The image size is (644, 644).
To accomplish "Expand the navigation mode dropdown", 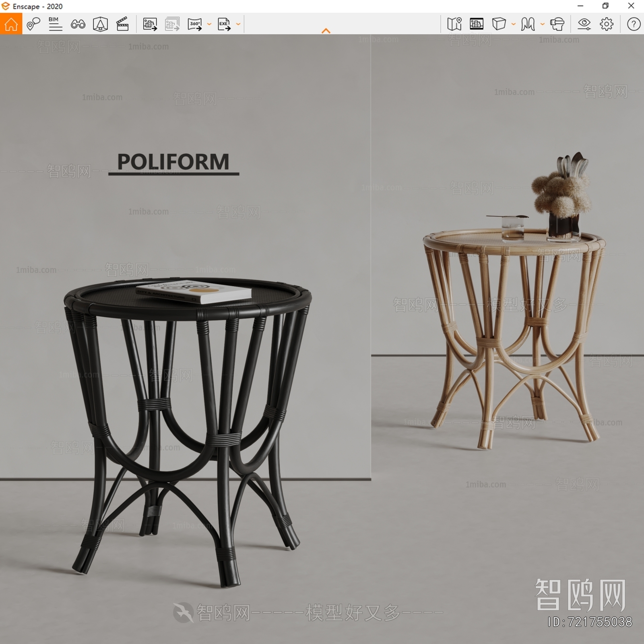I will click(543, 24).
